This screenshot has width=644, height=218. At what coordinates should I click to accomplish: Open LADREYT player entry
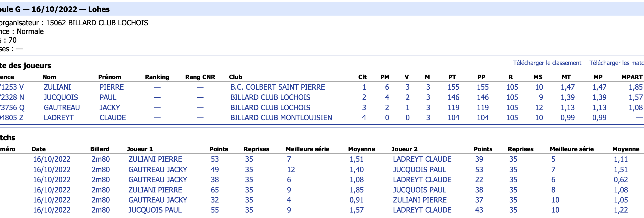point(59,117)
